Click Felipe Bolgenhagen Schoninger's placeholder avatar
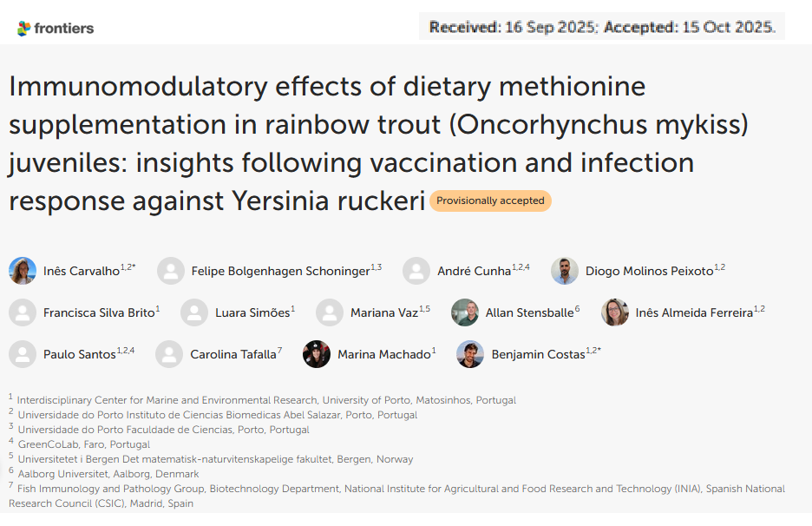Screen dimensions: 812x526 [x=171, y=271]
